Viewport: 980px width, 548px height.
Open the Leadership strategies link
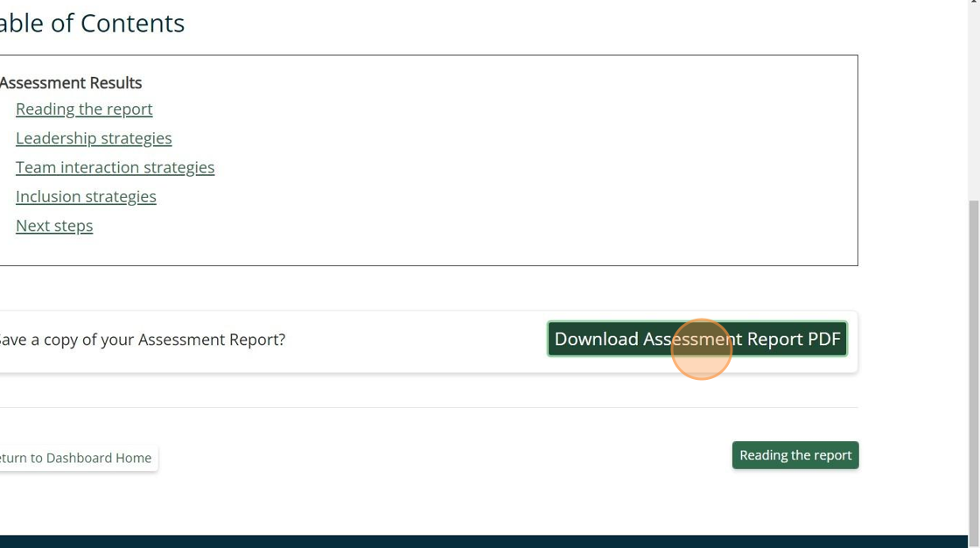(x=94, y=138)
